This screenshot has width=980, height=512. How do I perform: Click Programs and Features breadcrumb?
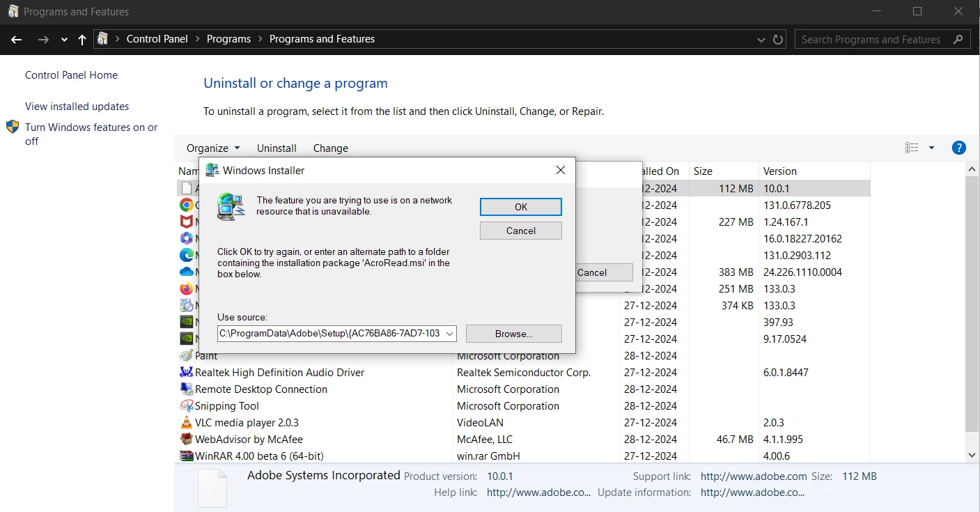pyautogui.click(x=322, y=39)
